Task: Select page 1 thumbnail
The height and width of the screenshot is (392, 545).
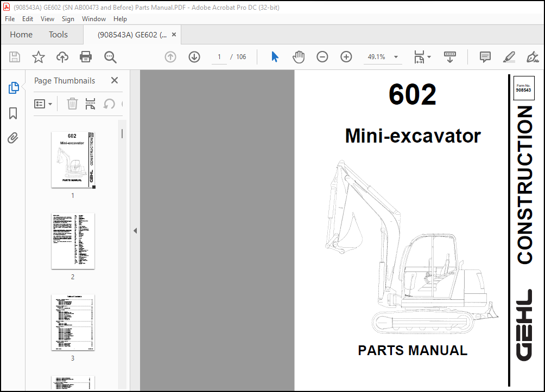Action: 73,160
